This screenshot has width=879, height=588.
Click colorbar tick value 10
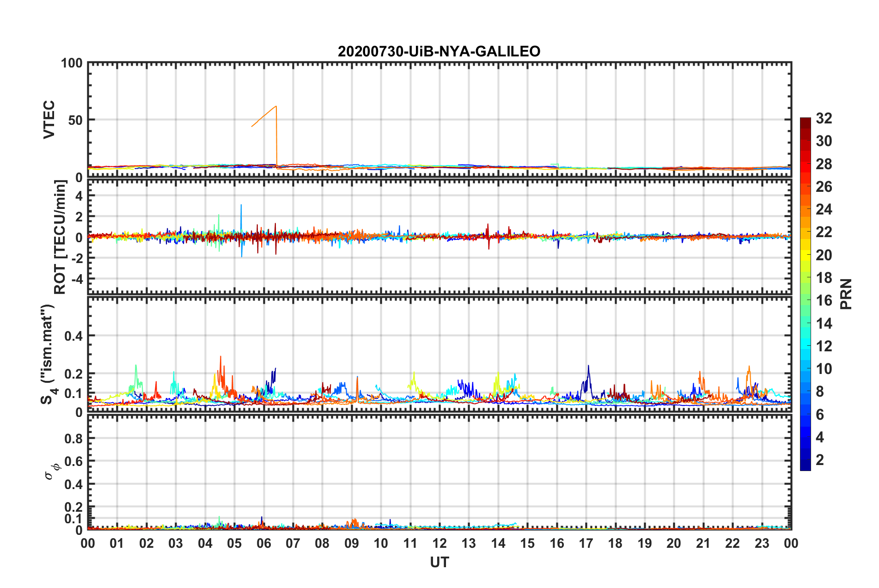tap(824, 369)
